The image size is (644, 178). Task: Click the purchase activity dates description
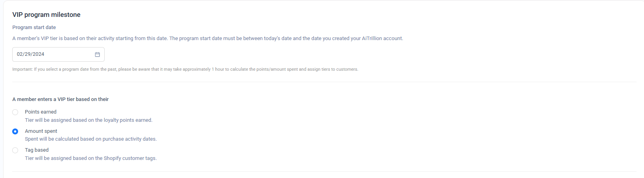[x=90, y=139]
